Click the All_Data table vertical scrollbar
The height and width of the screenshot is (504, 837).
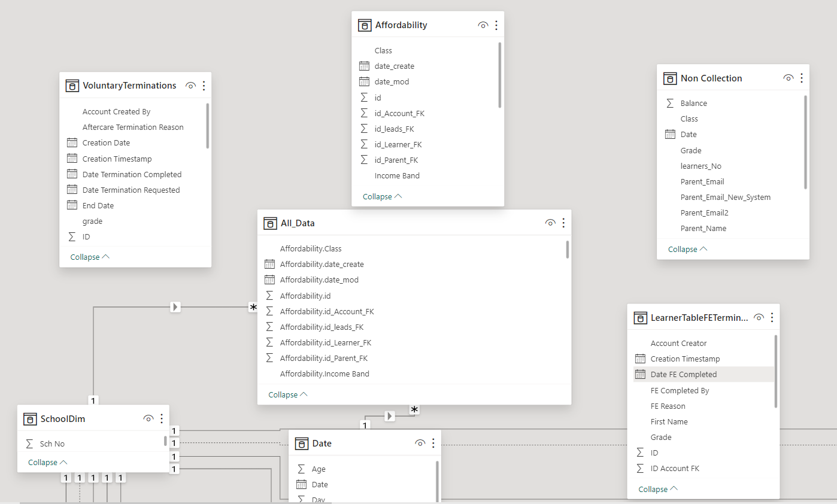click(567, 249)
